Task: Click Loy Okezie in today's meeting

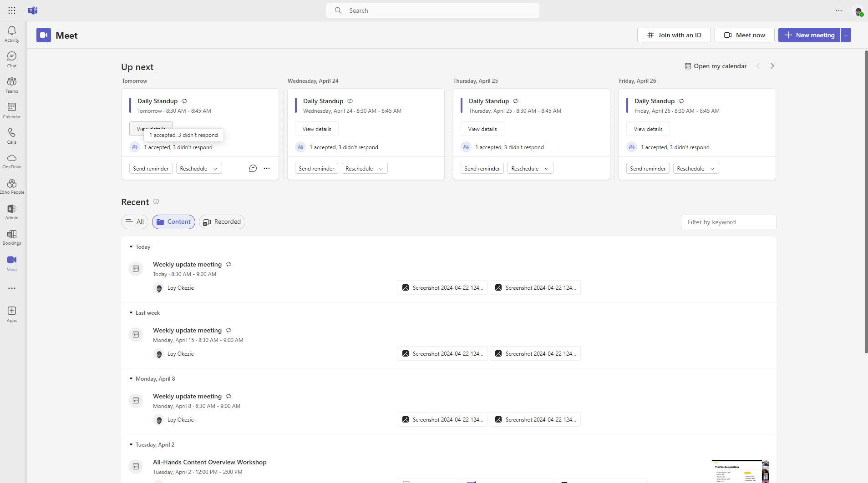Action: pos(181,288)
